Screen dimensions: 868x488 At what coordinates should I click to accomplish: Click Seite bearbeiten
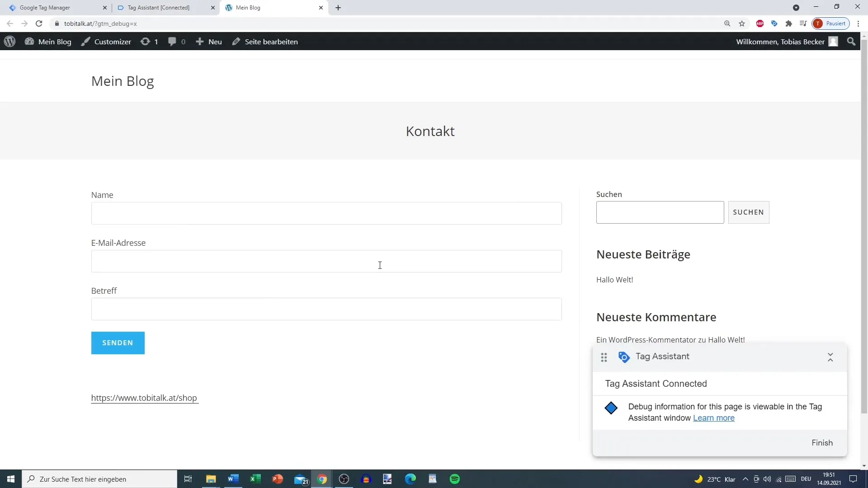pyautogui.click(x=265, y=42)
